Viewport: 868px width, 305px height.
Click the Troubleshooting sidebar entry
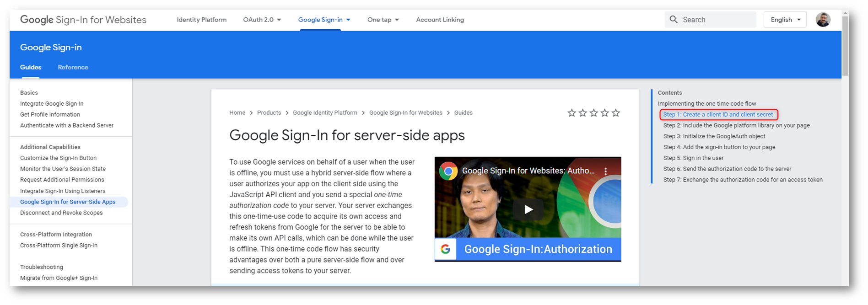pos(42,267)
